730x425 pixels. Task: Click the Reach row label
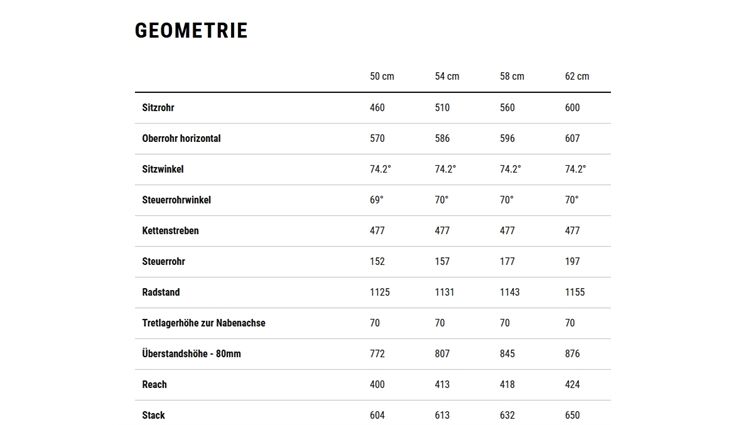pos(154,384)
